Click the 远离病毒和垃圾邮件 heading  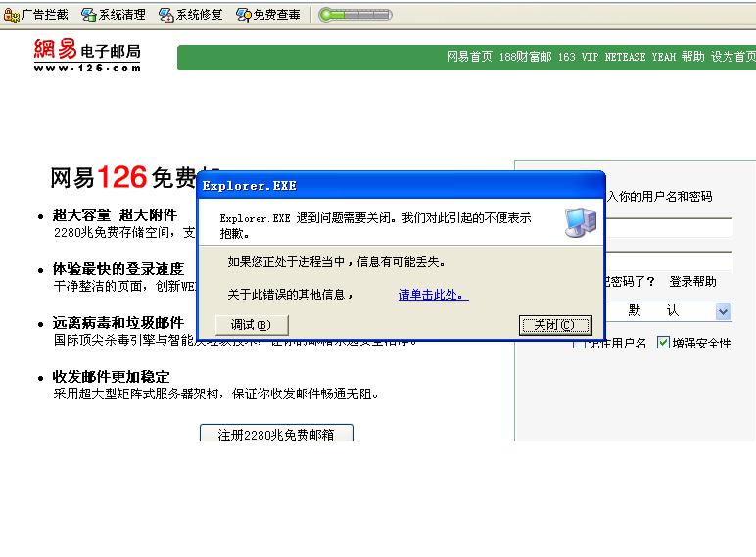click(x=118, y=322)
